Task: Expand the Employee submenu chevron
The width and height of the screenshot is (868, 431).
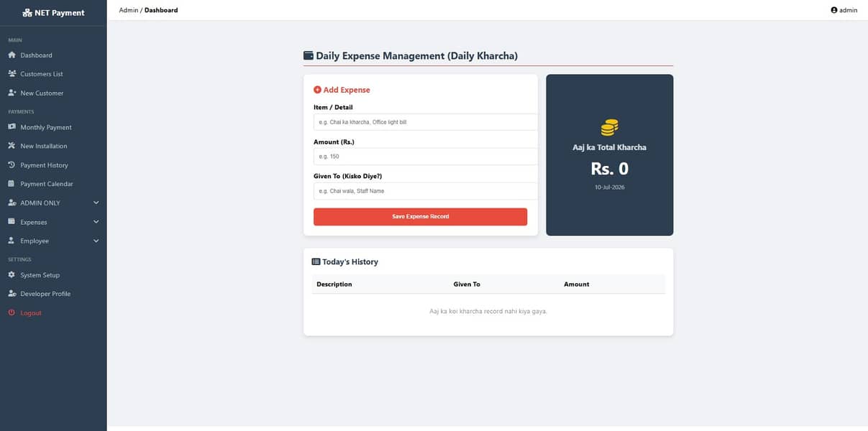Action: pyautogui.click(x=96, y=241)
